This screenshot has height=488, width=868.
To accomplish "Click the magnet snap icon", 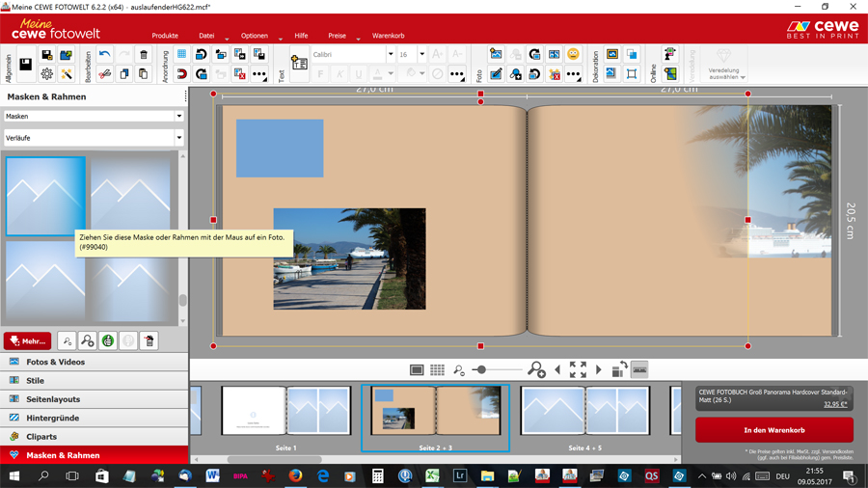I will [x=181, y=74].
